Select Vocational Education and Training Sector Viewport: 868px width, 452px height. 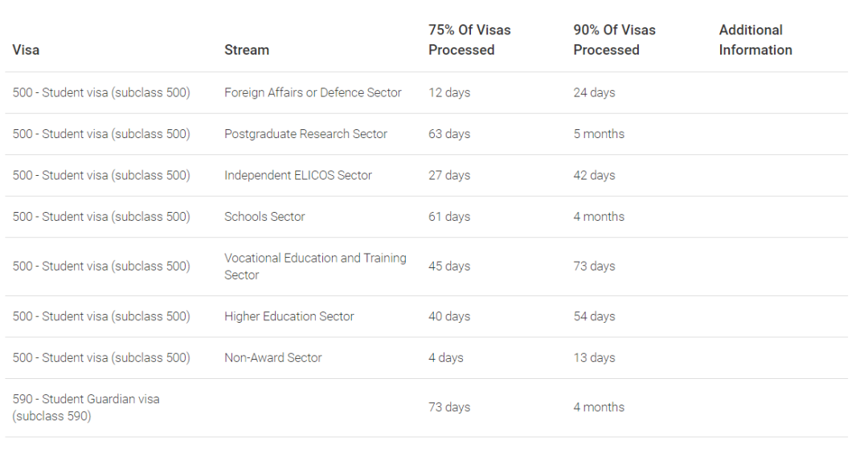(315, 267)
